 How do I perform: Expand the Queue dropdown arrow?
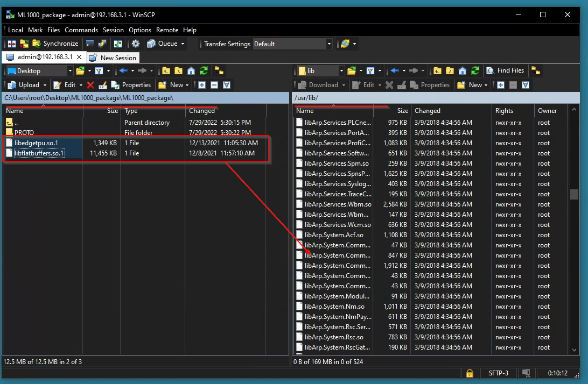pyautogui.click(x=183, y=44)
